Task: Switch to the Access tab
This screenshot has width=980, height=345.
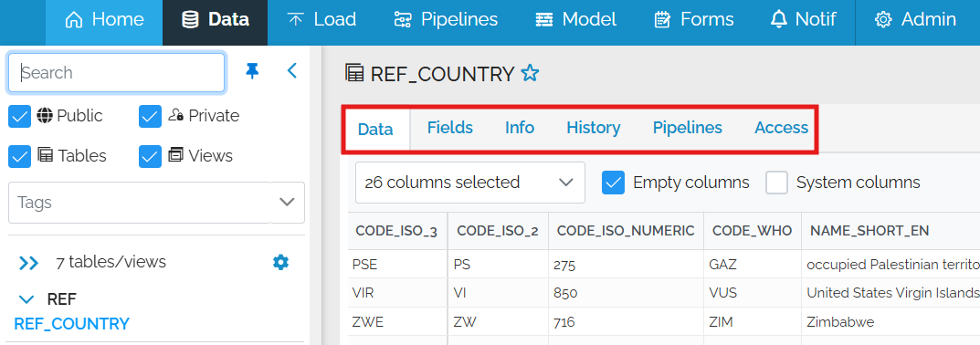Action: pos(781,128)
